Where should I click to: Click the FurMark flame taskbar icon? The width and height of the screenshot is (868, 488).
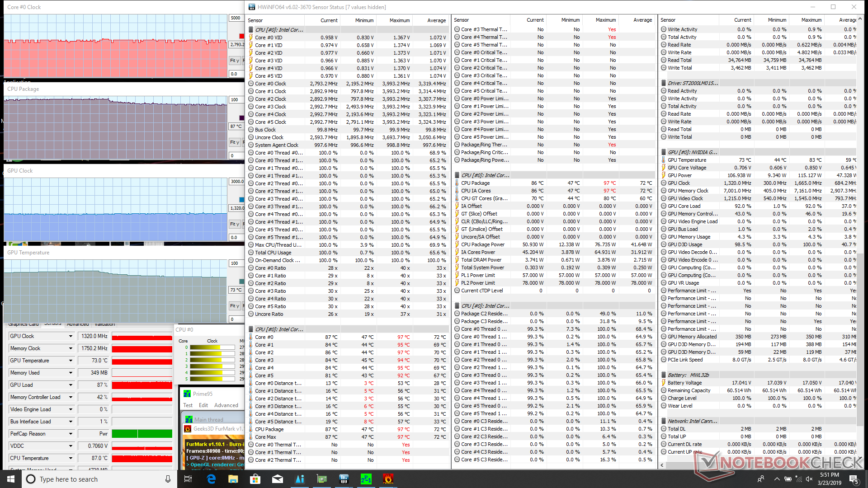(x=388, y=479)
